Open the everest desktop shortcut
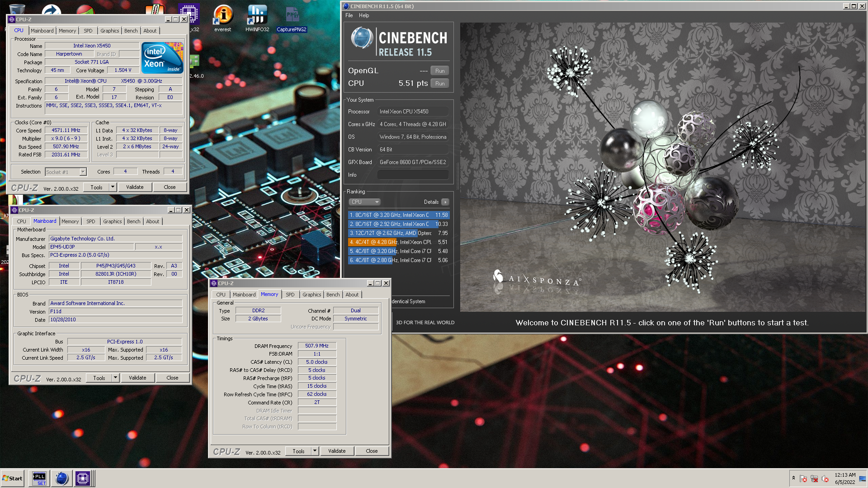Image resolution: width=868 pixels, height=488 pixels. point(223,18)
